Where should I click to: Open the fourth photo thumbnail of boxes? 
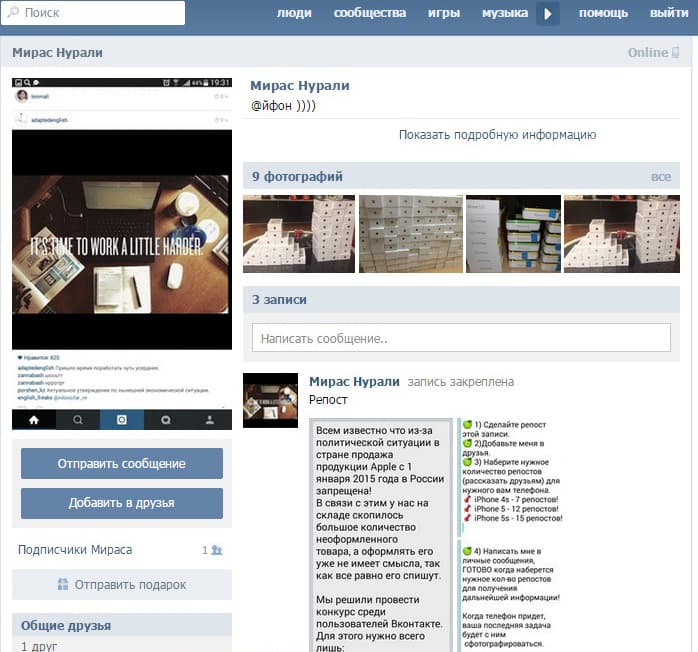click(x=622, y=234)
